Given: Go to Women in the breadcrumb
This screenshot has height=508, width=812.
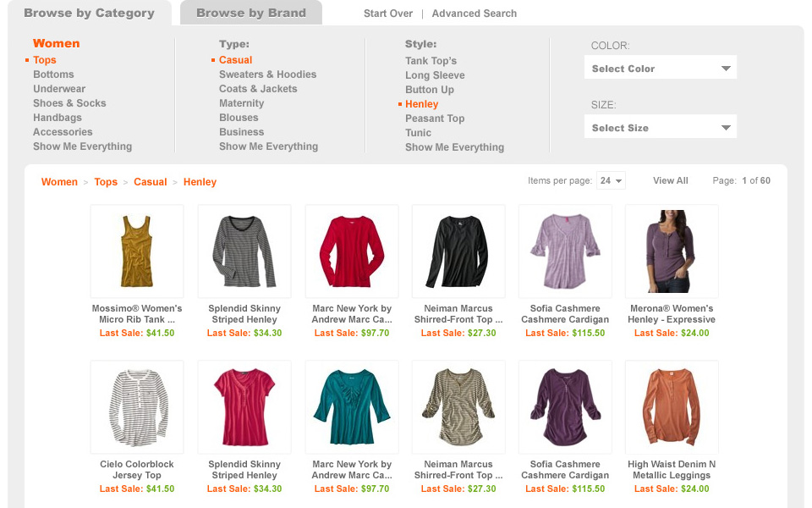Looking at the screenshot, I should [x=59, y=182].
